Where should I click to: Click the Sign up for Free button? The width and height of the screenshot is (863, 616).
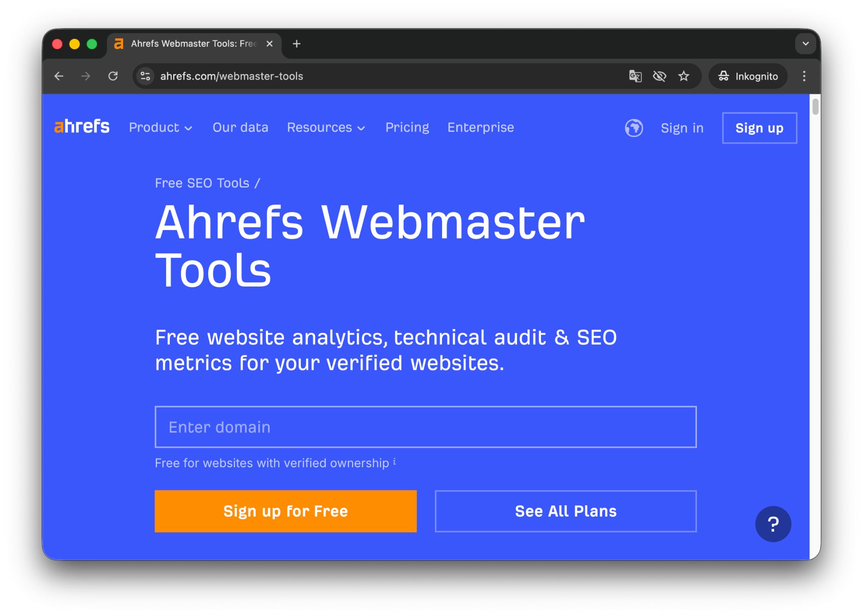[x=285, y=511]
